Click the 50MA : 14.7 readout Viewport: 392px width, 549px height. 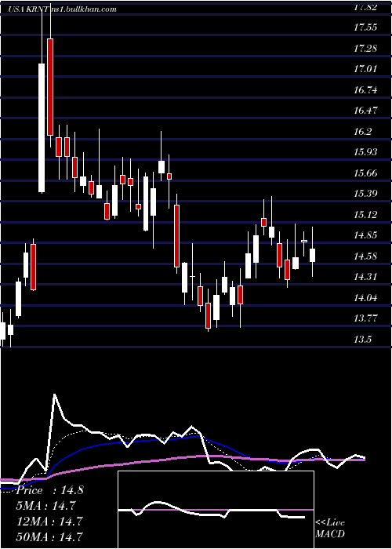pyautogui.click(x=49, y=536)
